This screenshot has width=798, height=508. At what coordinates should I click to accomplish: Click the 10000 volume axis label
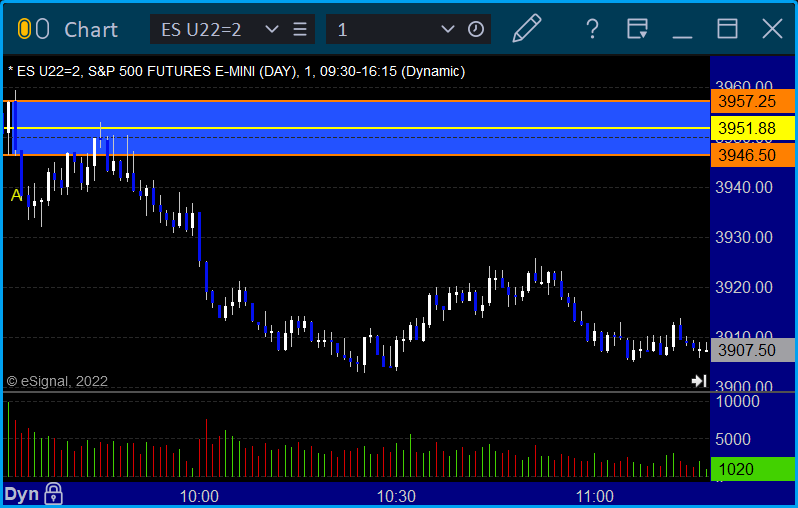point(737,402)
